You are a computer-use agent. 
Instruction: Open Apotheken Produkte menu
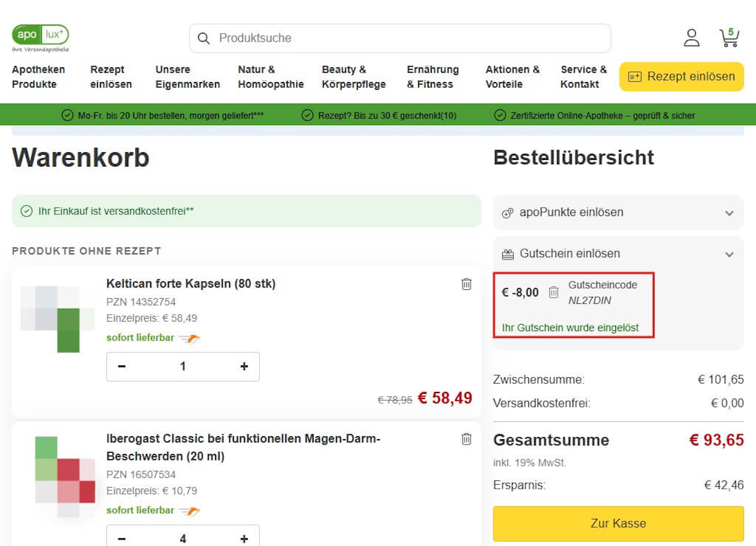(x=38, y=77)
